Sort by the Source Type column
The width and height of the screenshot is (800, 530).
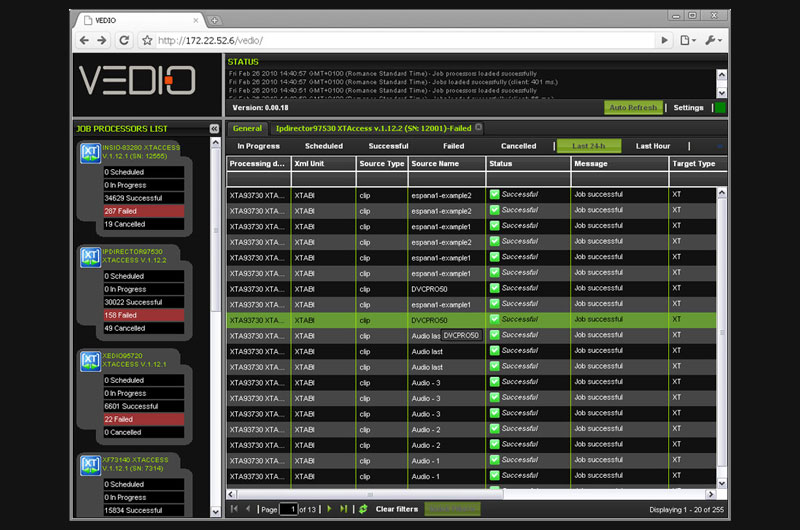click(382, 164)
